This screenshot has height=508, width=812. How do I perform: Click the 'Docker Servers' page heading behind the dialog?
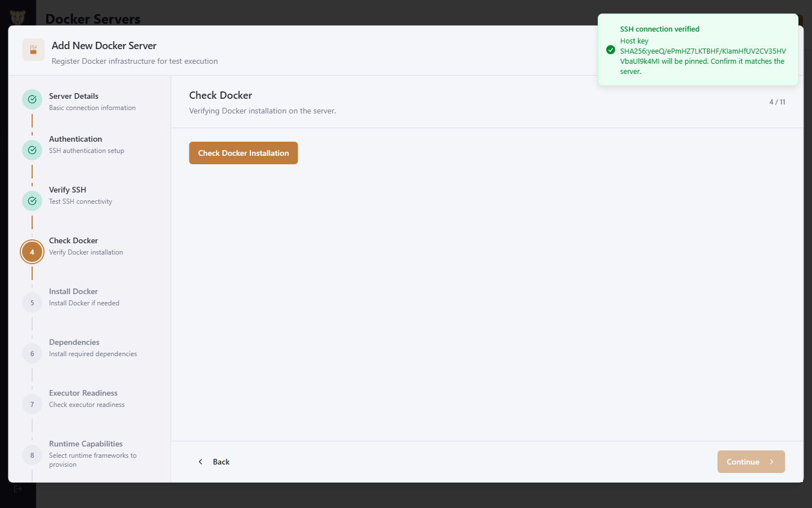(93, 19)
